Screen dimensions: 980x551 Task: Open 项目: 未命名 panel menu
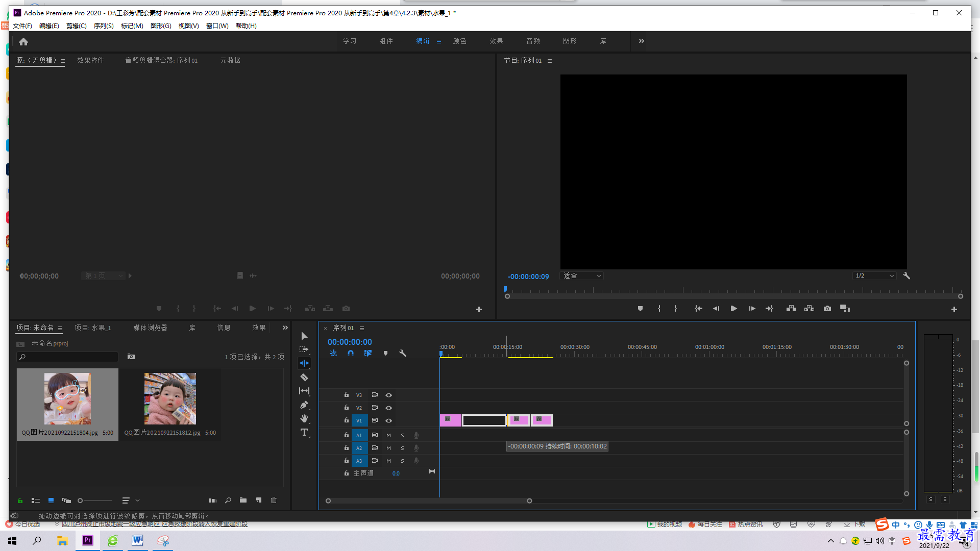(60, 328)
